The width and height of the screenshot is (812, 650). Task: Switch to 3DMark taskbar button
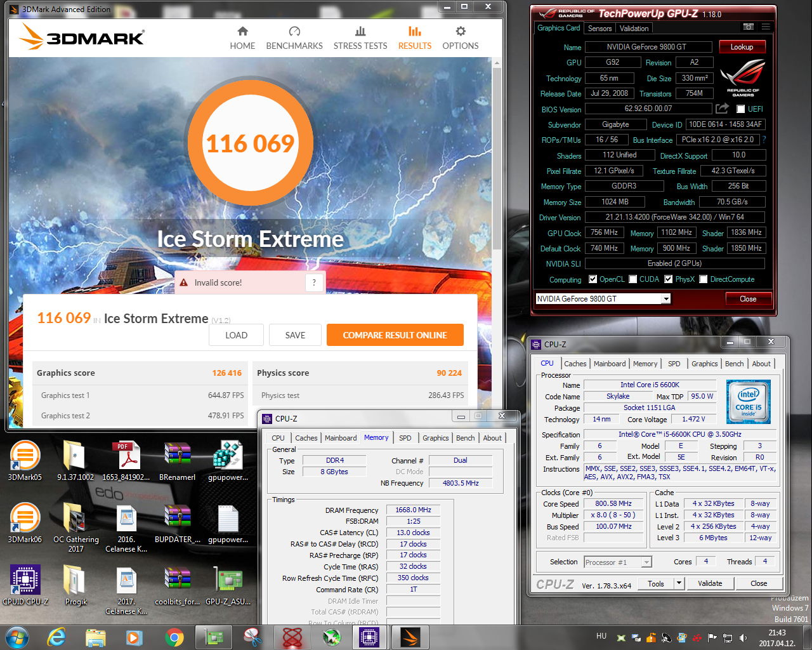410,637
